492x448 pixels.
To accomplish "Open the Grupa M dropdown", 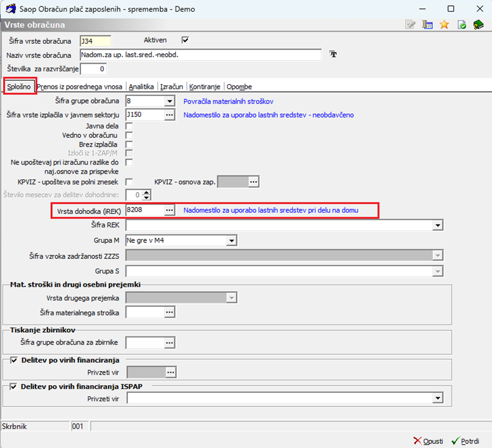I will [232, 240].
